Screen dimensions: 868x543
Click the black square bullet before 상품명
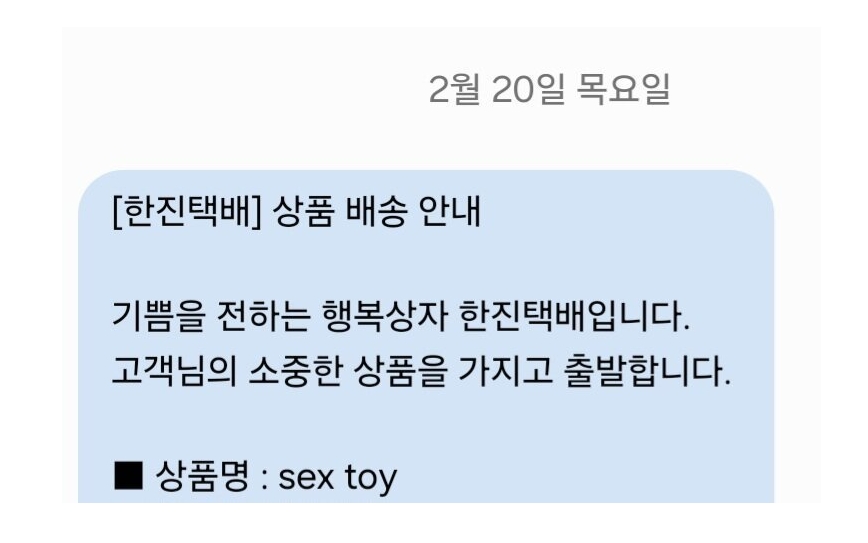[129, 476]
